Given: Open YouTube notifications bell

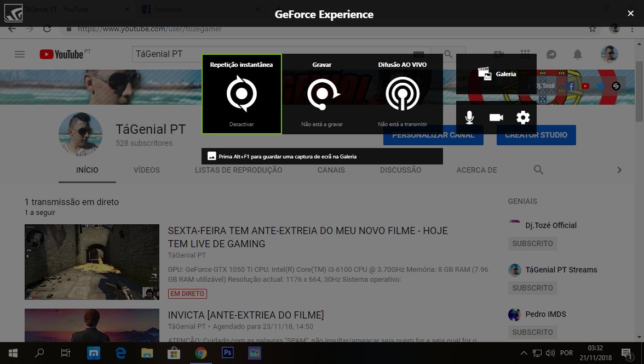Looking at the screenshot, I should 577,54.
